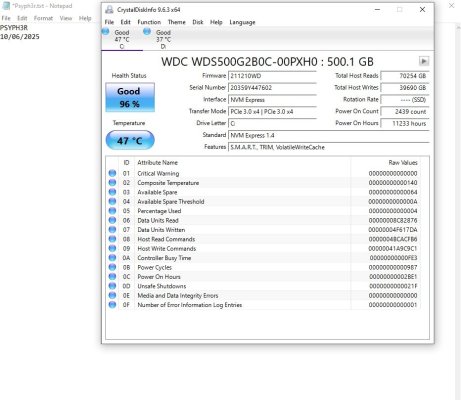The width and height of the screenshot is (461, 400).
Task: Click the Serial Number field
Action: click(x=272, y=88)
